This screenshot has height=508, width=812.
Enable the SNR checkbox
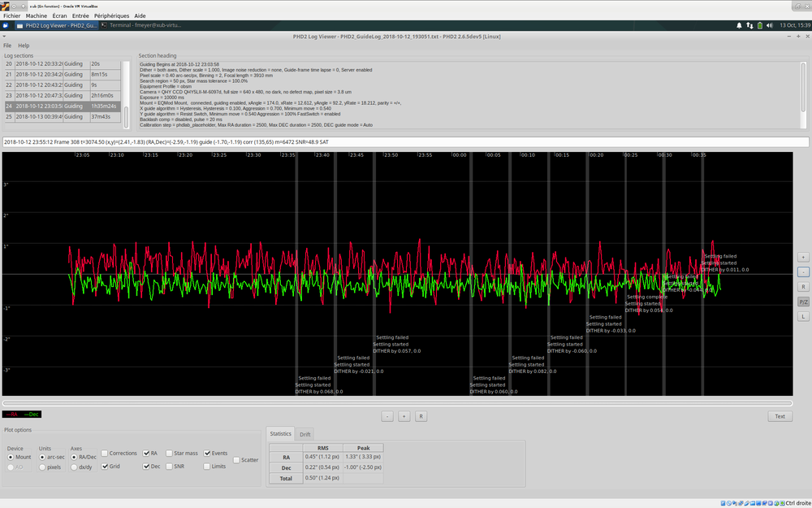point(175,466)
